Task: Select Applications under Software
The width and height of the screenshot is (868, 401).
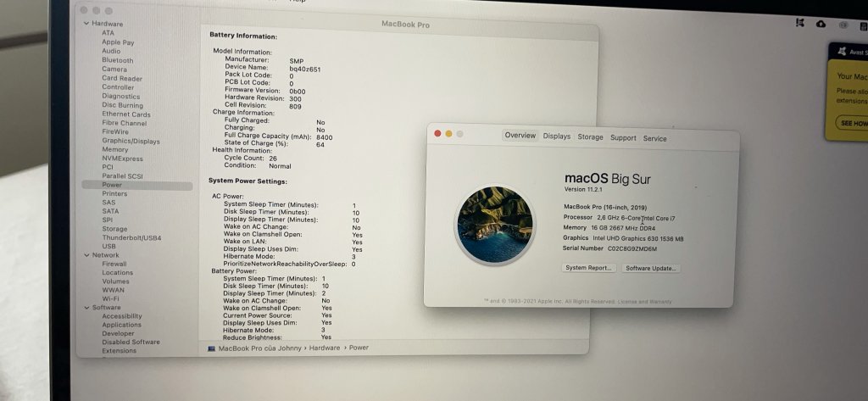Action: pos(121,325)
